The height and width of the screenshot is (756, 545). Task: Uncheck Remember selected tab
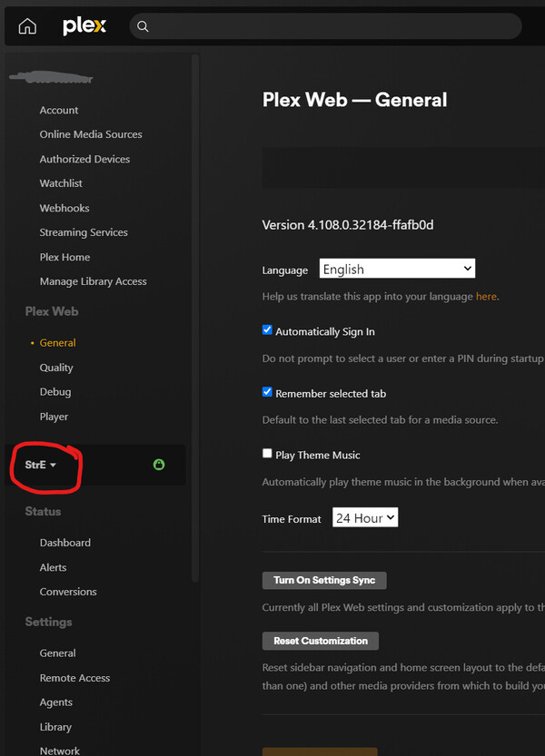point(267,391)
